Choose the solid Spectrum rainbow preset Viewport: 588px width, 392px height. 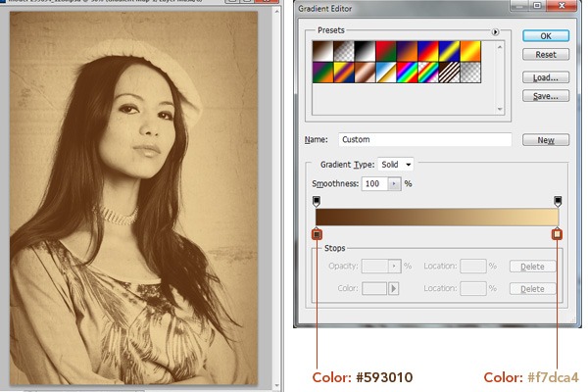407,73
